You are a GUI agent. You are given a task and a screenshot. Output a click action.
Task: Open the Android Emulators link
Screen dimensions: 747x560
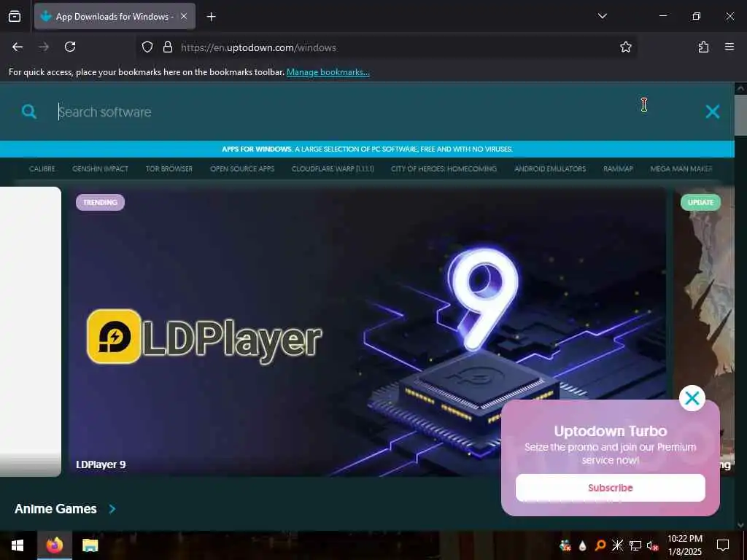[550, 169]
